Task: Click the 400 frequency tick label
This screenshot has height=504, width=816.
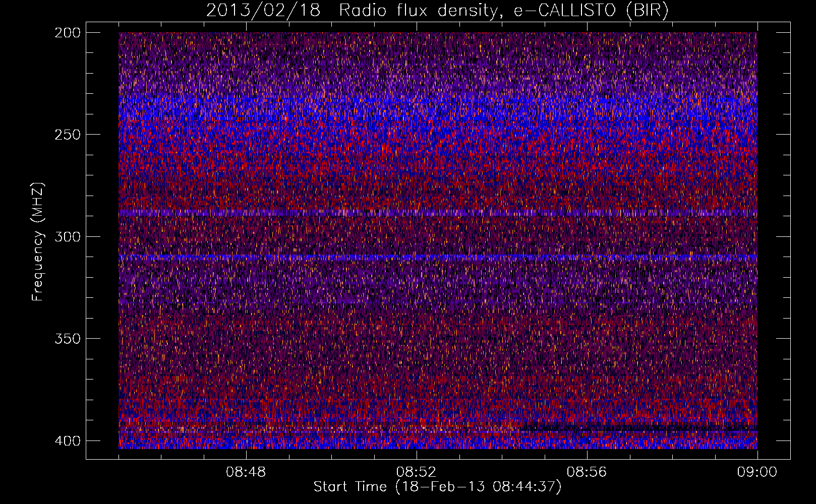Action: click(67, 440)
